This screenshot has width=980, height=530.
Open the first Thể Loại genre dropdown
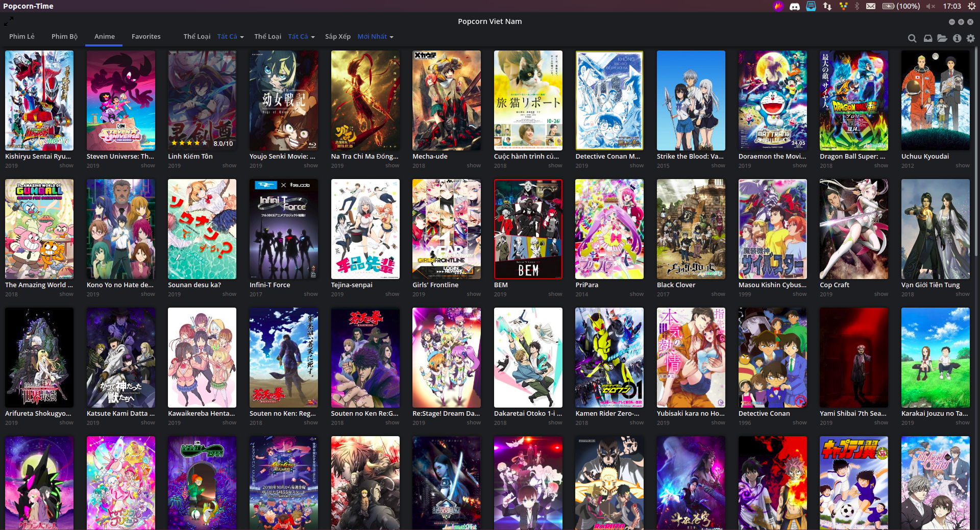point(197,36)
